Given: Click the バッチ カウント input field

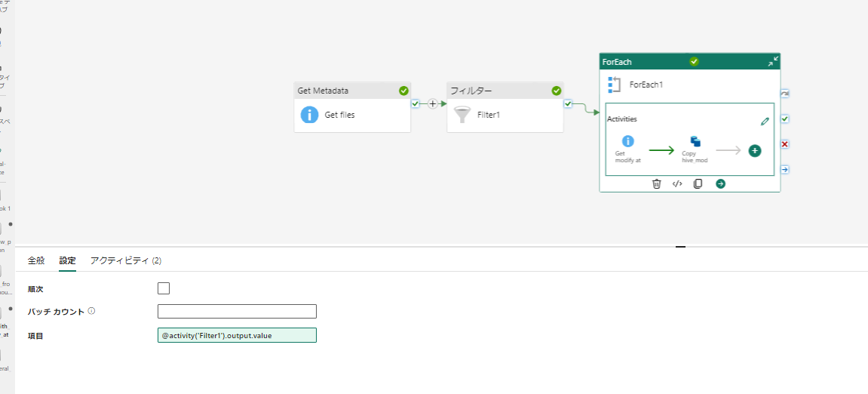Looking at the screenshot, I should [x=237, y=312].
